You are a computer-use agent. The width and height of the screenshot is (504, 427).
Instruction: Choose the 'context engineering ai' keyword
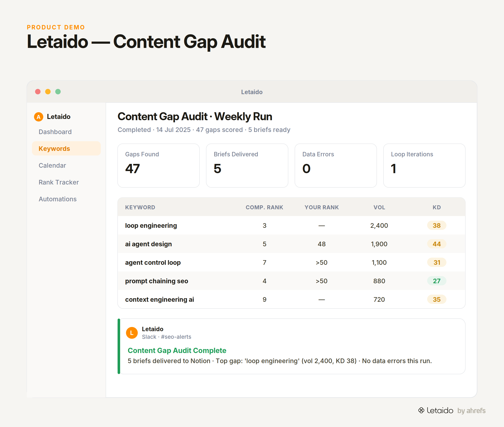point(159,299)
